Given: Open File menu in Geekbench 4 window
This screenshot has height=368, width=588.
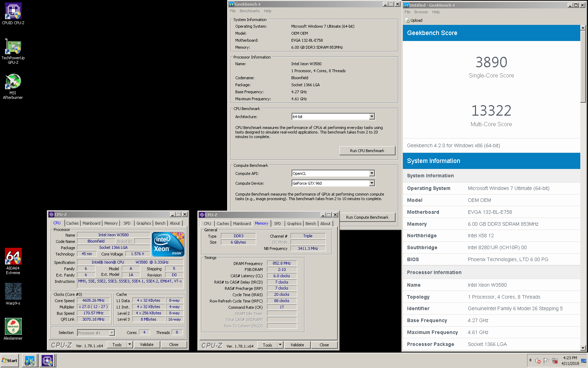Looking at the screenshot, I should pyautogui.click(x=233, y=11).
